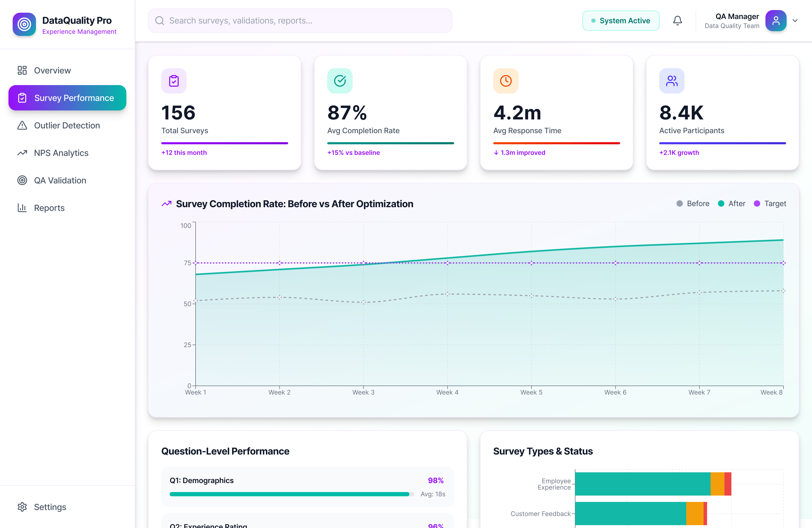812x528 pixels.
Task: Toggle the Before series in chart legend
Action: click(693, 203)
